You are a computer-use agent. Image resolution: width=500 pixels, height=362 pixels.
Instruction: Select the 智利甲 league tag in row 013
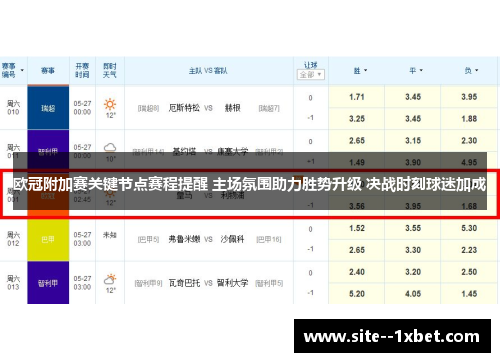pyautogui.click(x=48, y=283)
